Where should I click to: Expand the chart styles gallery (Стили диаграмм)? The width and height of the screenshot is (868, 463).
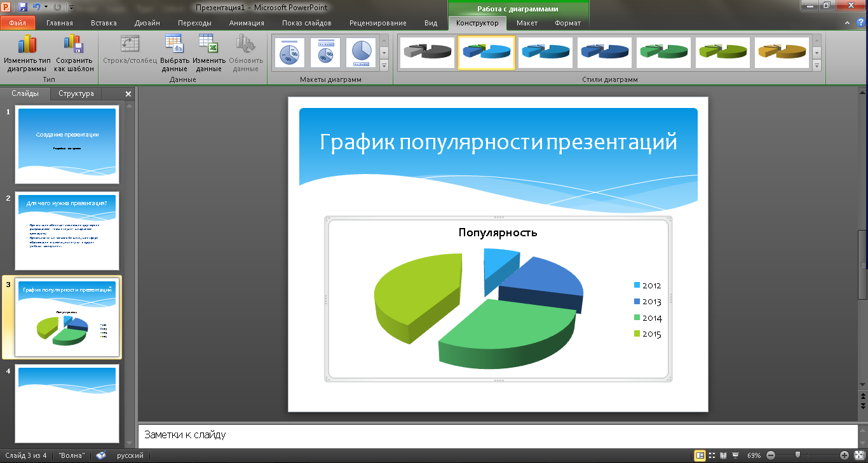tap(817, 65)
